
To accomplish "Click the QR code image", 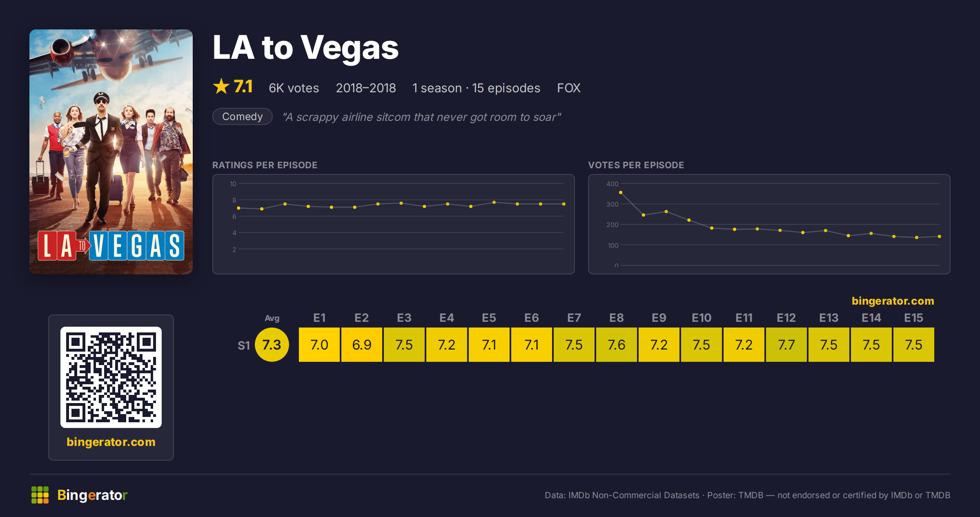I will (x=111, y=377).
